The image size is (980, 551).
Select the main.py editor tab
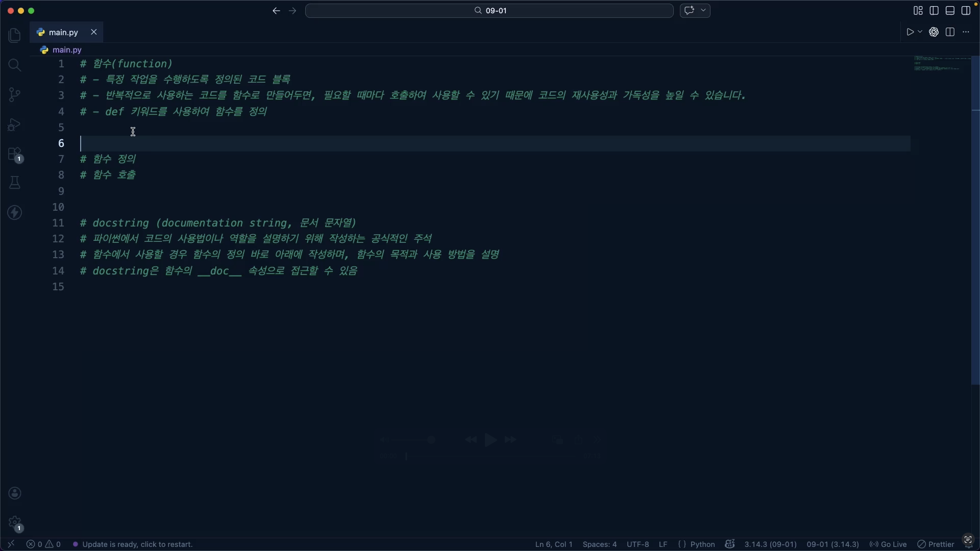[63, 32]
